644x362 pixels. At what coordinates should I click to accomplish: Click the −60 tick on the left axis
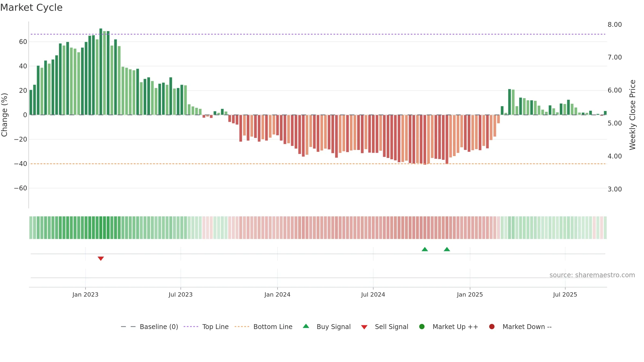coord(21,188)
